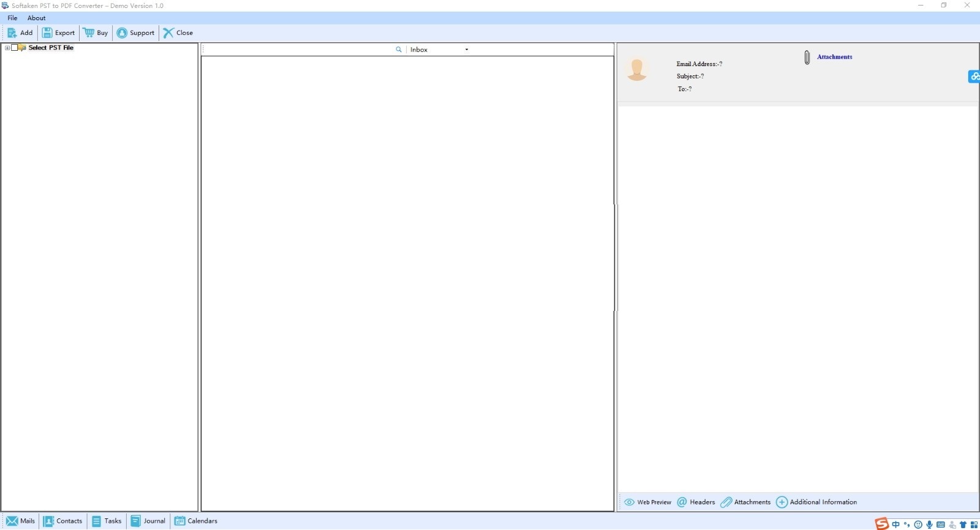Viewport: 980px width, 530px height.
Task: Restore down the application window
Action: (944, 6)
